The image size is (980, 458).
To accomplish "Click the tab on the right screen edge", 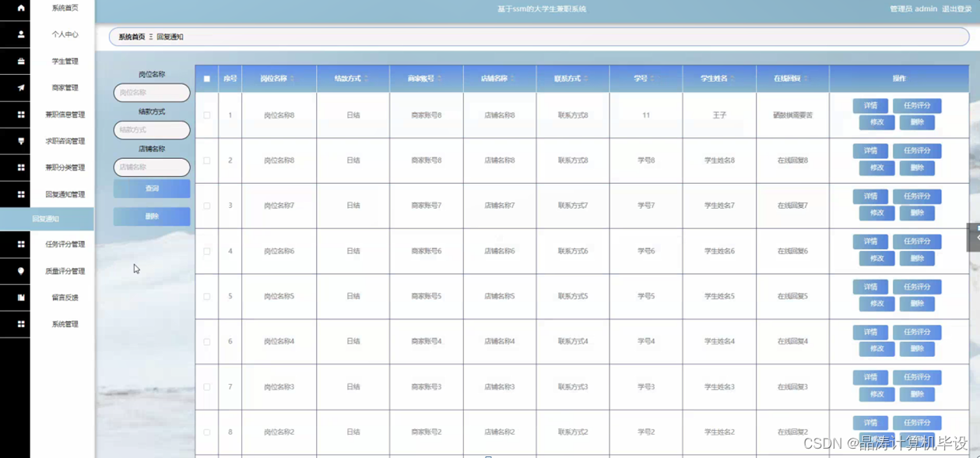I will [x=974, y=237].
